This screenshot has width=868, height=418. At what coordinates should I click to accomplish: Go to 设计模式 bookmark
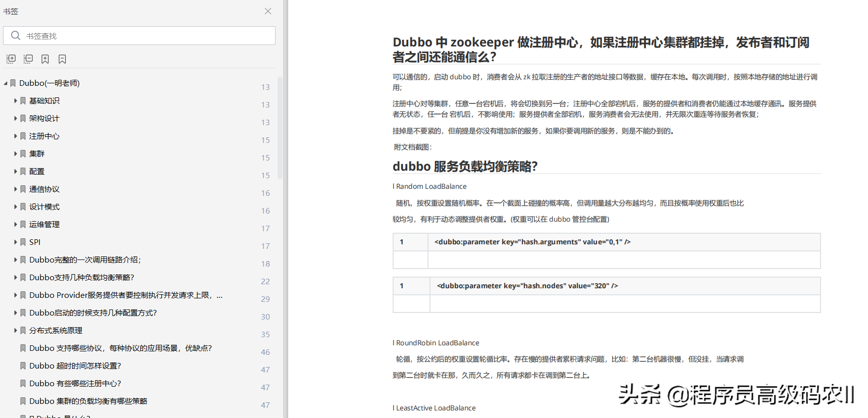point(44,207)
